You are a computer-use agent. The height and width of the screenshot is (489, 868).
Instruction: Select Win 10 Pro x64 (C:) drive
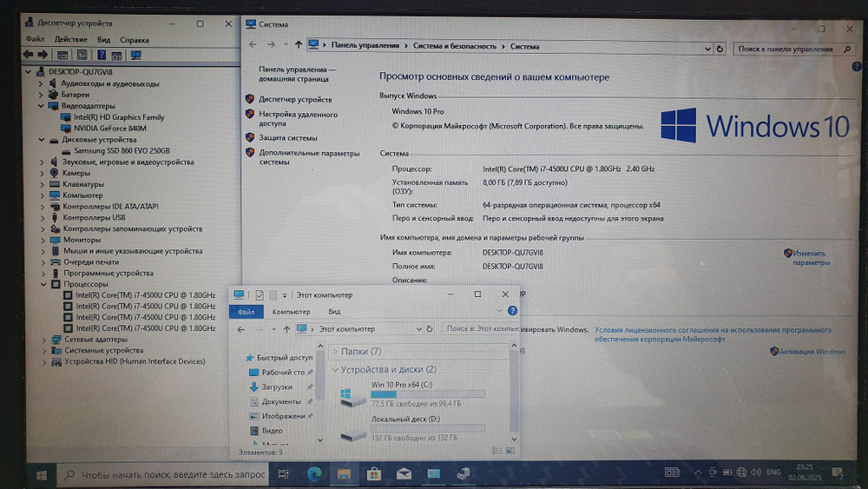click(412, 393)
